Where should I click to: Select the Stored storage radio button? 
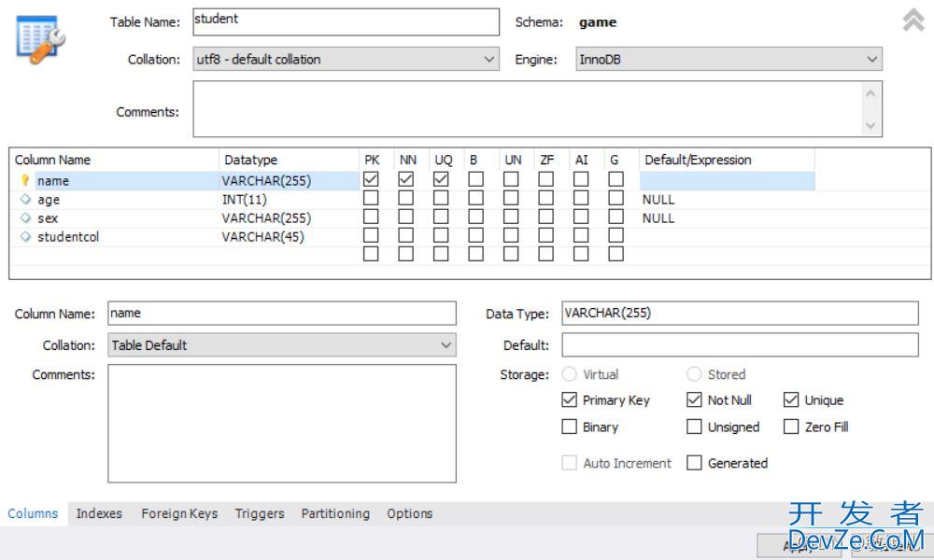point(694,373)
